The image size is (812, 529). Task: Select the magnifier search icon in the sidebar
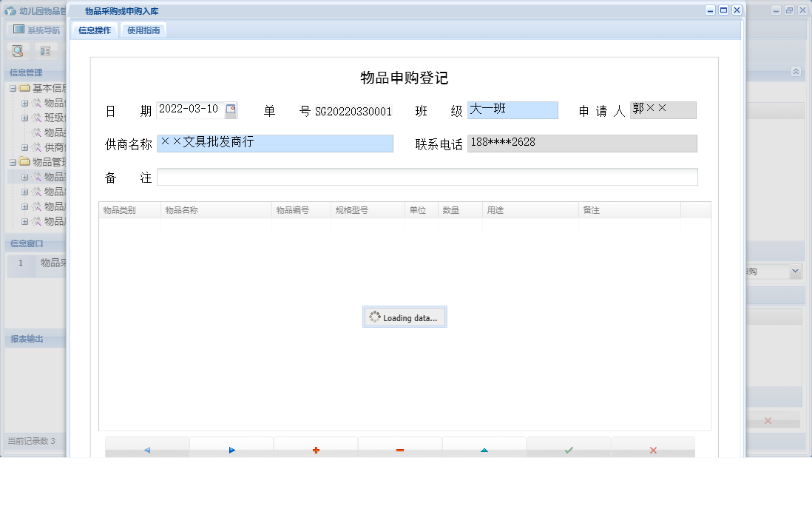[16, 50]
